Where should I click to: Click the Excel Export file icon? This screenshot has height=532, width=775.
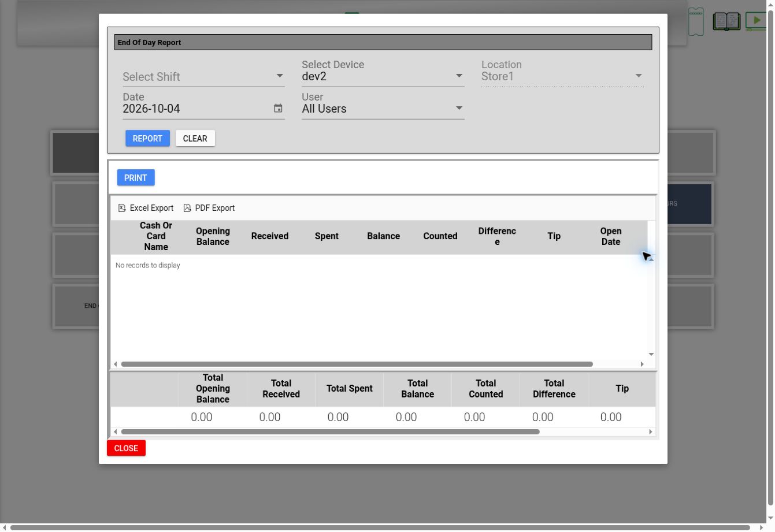click(x=122, y=208)
